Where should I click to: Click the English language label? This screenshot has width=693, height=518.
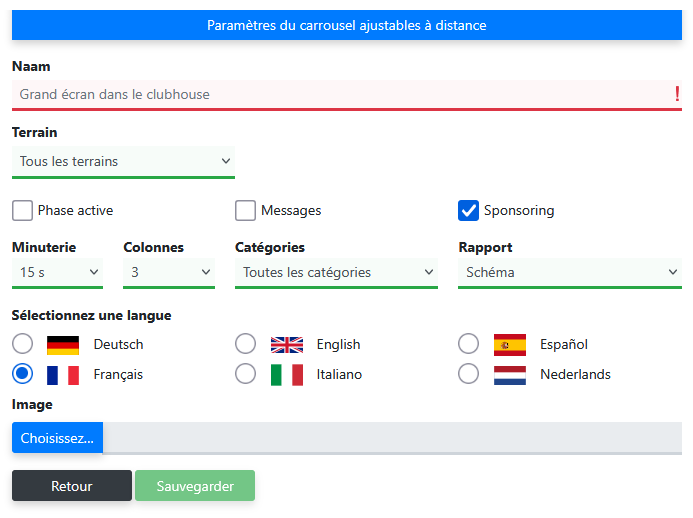tap(339, 344)
